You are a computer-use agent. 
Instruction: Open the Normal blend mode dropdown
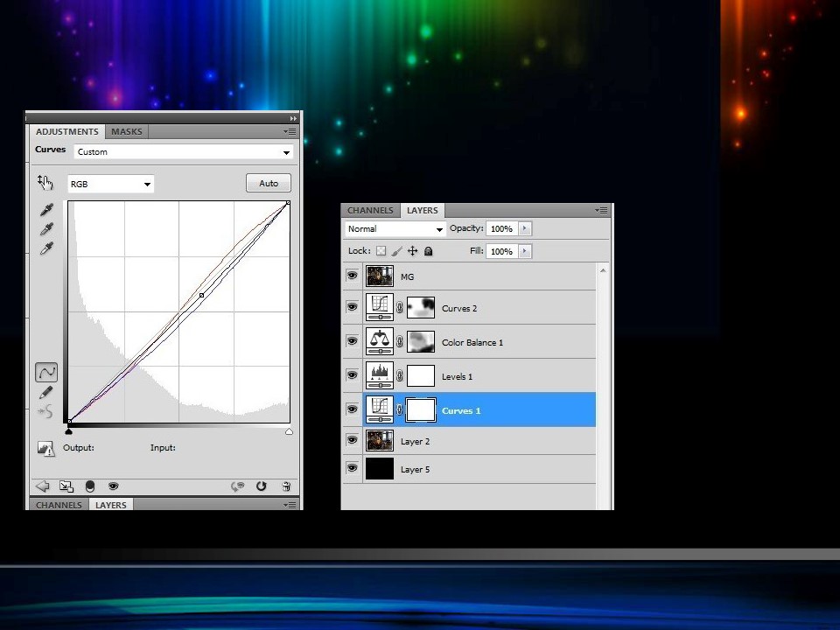tap(395, 228)
